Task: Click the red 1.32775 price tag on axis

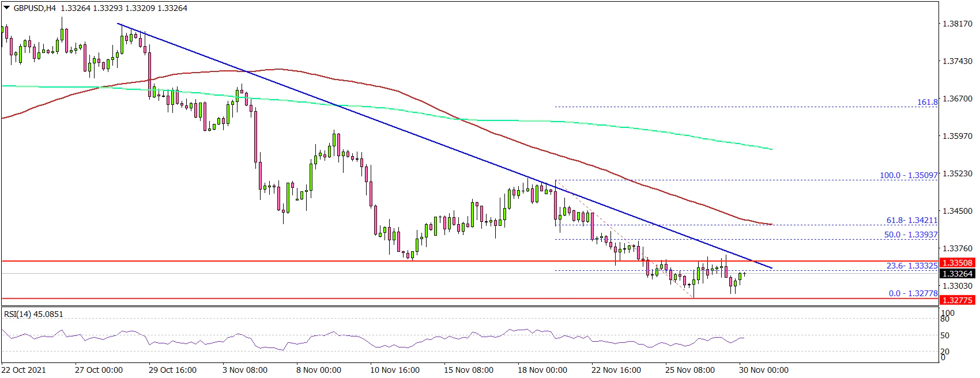Action: [957, 300]
